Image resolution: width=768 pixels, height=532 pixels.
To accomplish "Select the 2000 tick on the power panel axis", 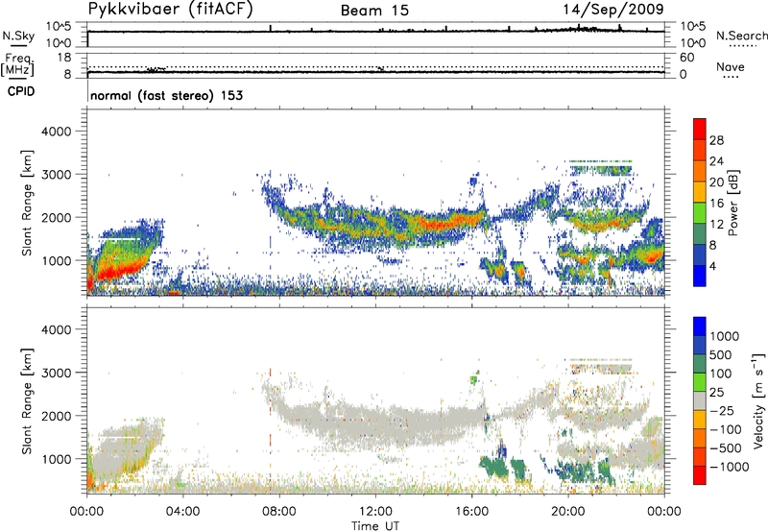I will (x=57, y=217).
